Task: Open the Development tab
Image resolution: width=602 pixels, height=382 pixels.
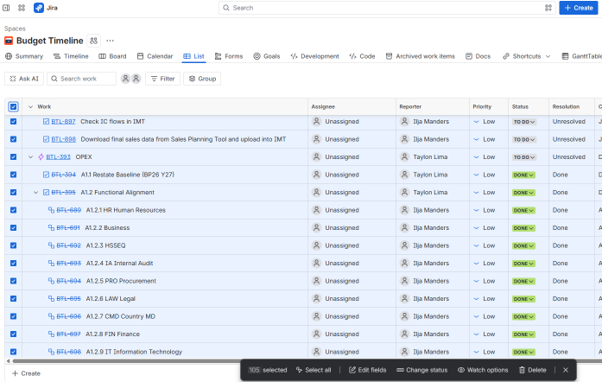Action: click(315, 56)
